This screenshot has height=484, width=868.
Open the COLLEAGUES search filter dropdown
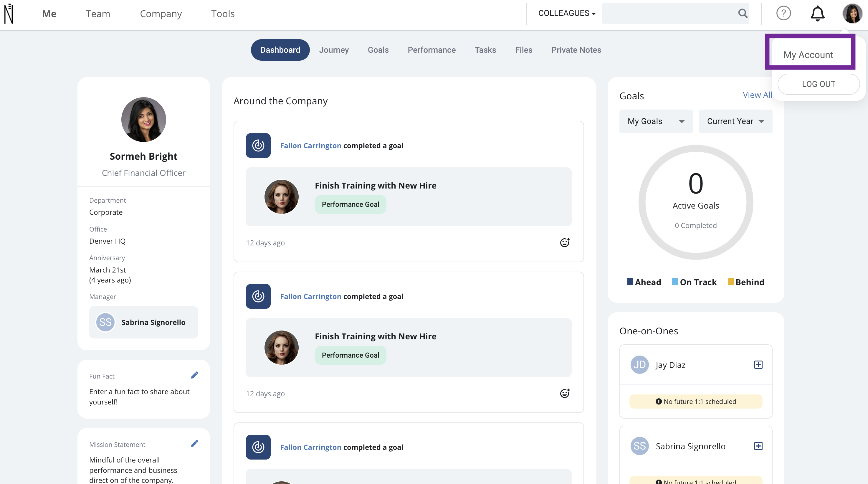(567, 13)
